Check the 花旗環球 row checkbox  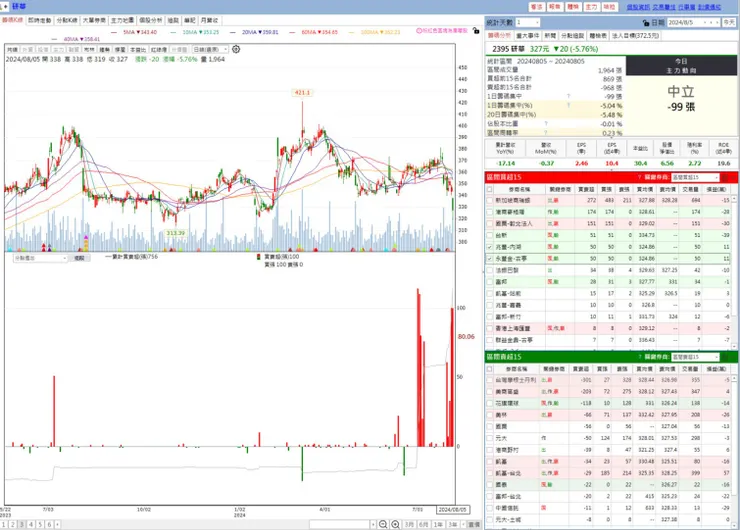(x=490, y=404)
